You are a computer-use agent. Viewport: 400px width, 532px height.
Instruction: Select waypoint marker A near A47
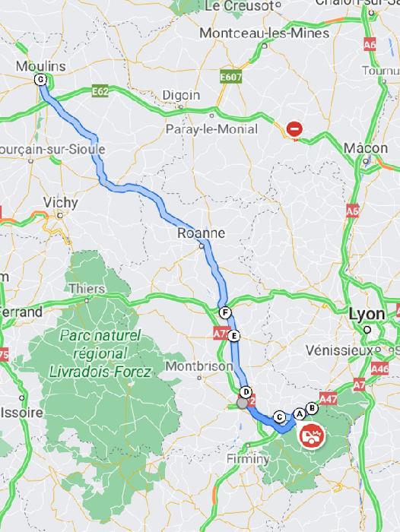pyautogui.click(x=300, y=414)
